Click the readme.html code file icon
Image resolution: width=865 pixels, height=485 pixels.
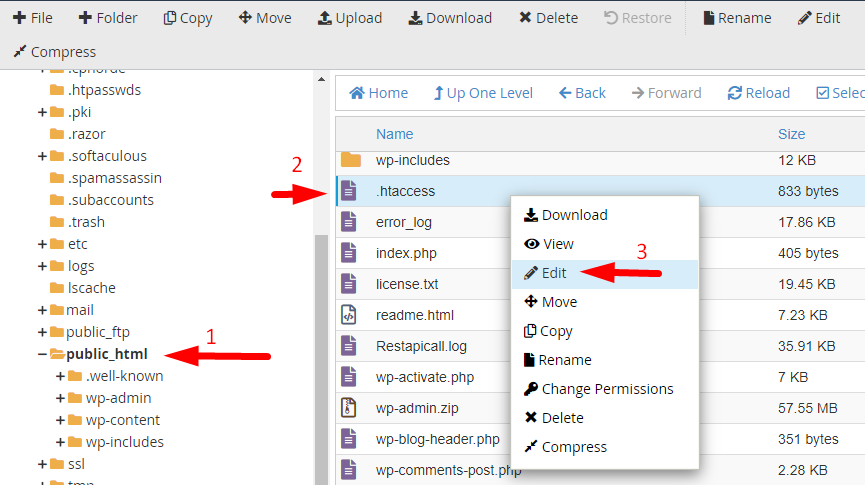[349, 315]
